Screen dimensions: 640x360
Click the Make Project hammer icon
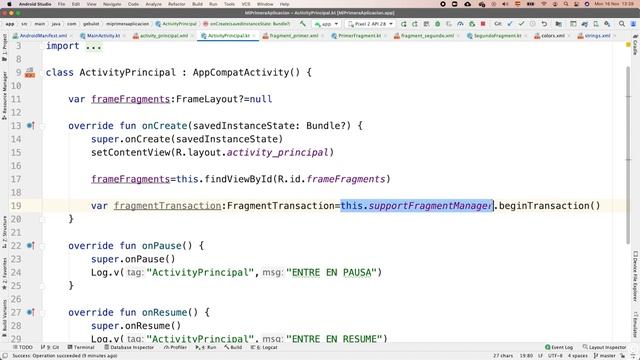pos(302,24)
